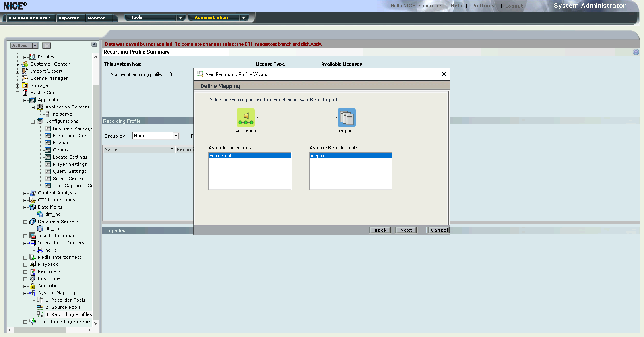Switch to the Business Analyzer tab
This screenshot has height=337, width=644.
coord(29,18)
